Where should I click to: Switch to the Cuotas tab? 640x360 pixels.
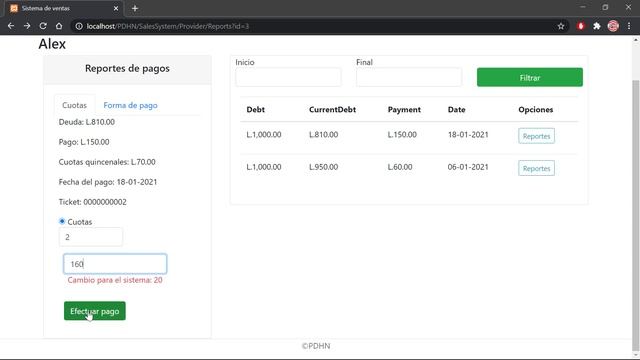click(74, 105)
